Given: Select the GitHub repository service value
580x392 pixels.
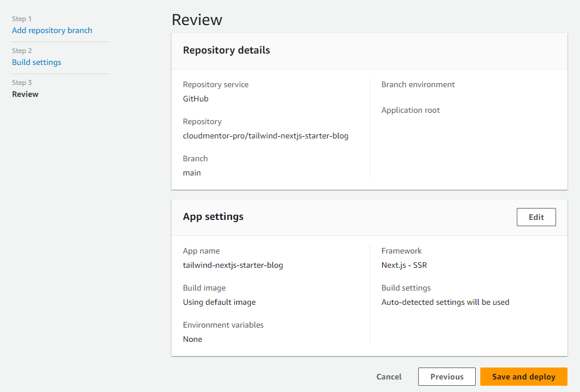Looking at the screenshot, I should pos(195,99).
